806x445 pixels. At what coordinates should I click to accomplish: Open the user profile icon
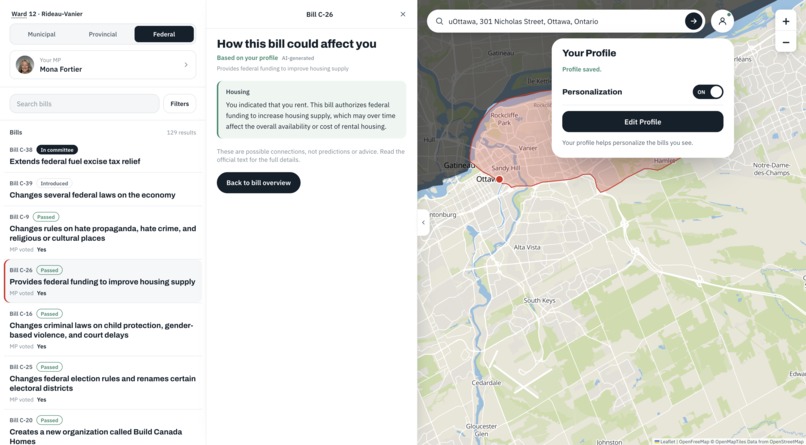click(722, 21)
